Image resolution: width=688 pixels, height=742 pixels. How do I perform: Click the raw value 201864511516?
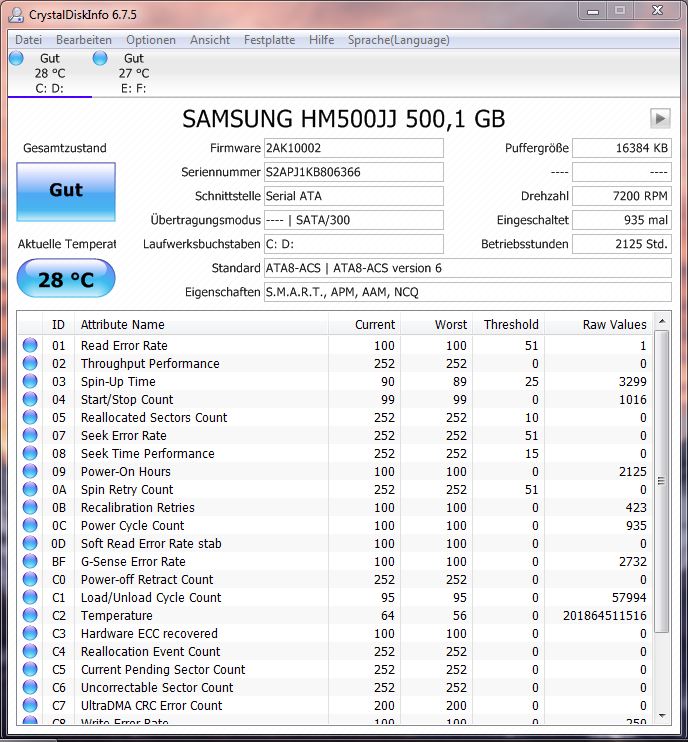tap(605, 616)
